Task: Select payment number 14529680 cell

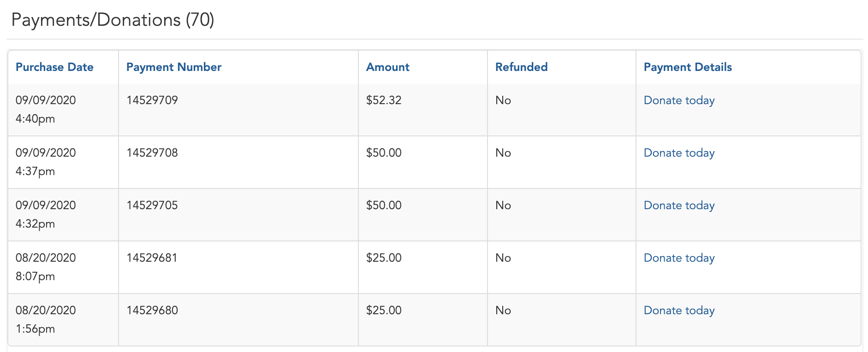Action: click(238, 320)
